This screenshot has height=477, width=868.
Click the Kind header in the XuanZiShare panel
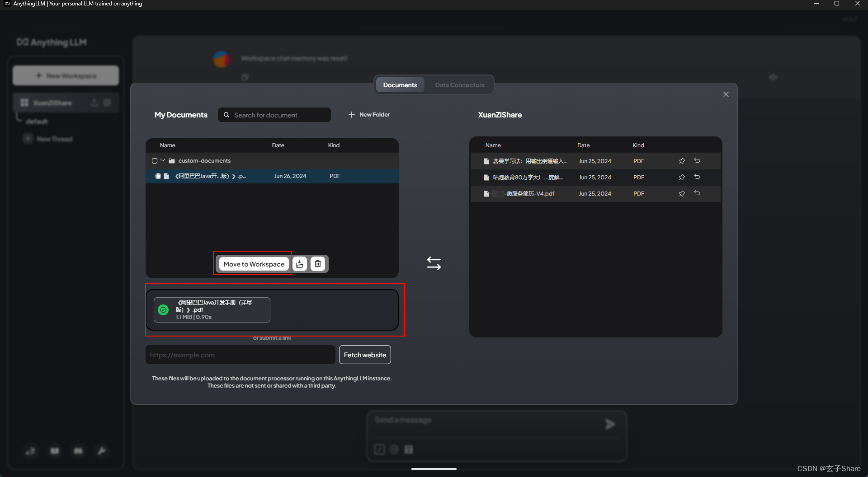click(x=638, y=145)
